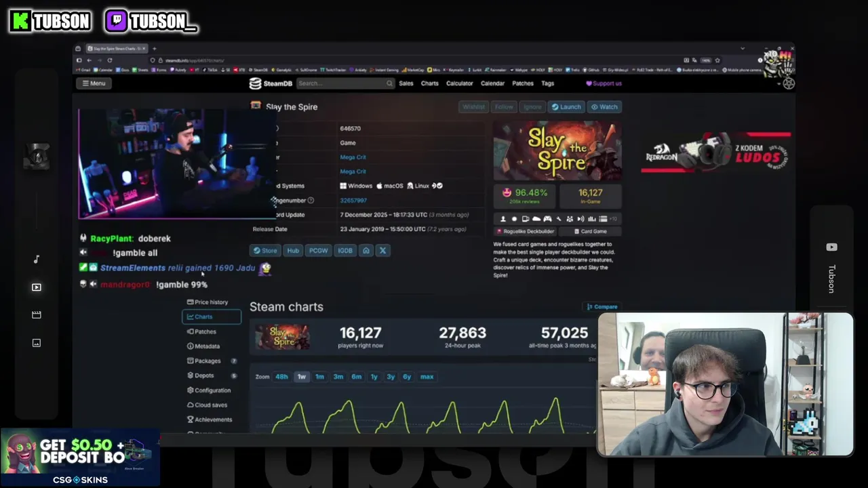Set chart zoom to 3m
Screen dimensions: 868x488
coord(338,377)
